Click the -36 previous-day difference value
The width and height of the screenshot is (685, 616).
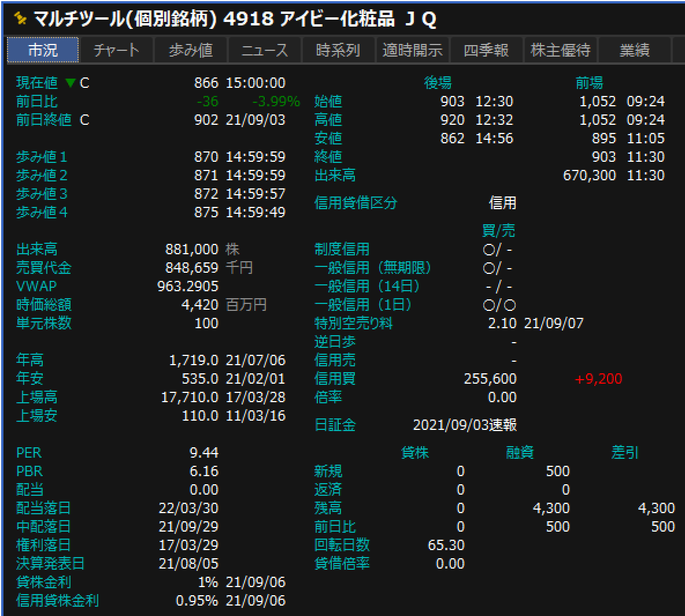tap(208, 101)
